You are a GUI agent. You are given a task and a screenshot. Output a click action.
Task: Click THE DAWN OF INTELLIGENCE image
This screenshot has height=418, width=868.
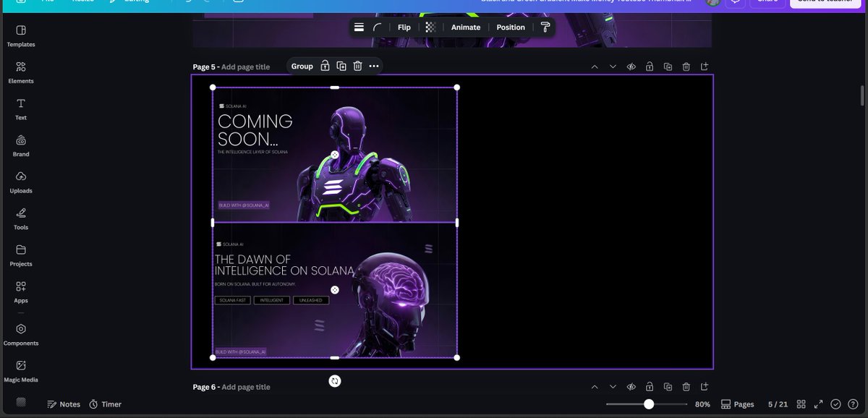[335, 290]
